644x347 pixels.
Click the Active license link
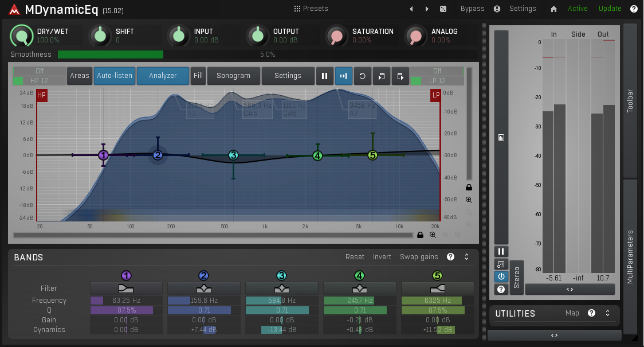pyautogui.click(x=578, y=9)
